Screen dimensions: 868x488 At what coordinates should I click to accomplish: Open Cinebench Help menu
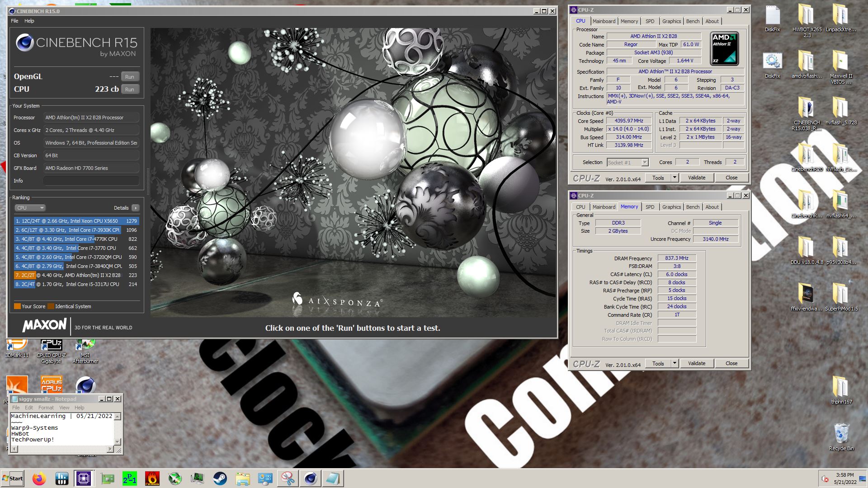pyautogui.click(x=29, y=21)
